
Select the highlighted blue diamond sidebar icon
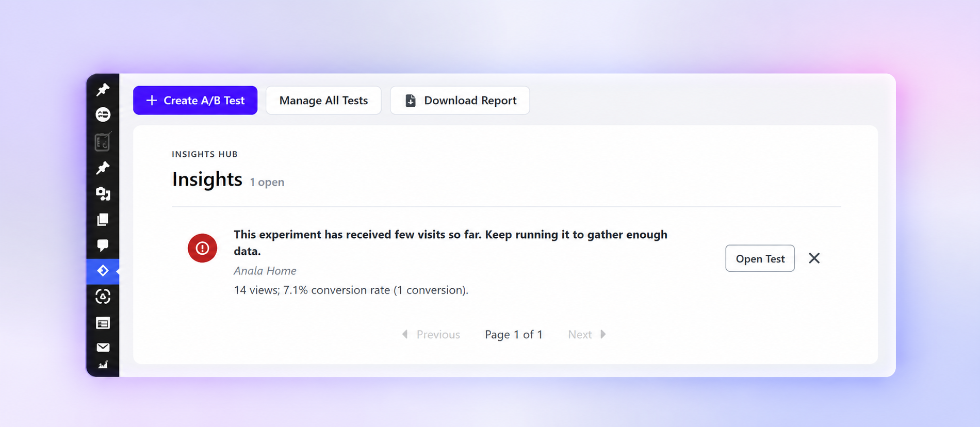[103, 271]
